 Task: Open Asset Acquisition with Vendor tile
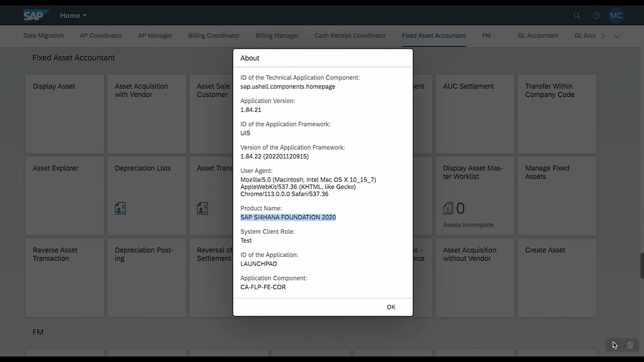point(146,114)
